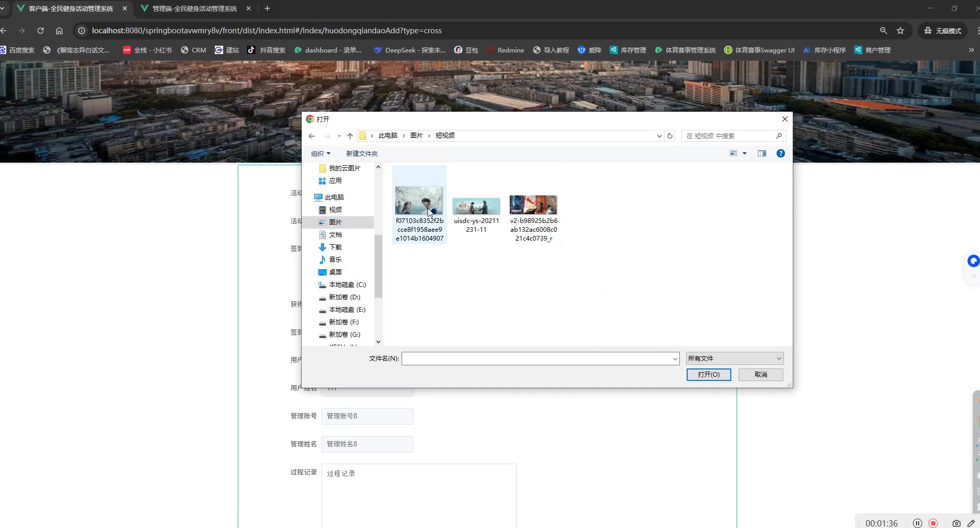
Task: Open the 所有文件 file type dropdown
Action: click(x=734, y=359)
